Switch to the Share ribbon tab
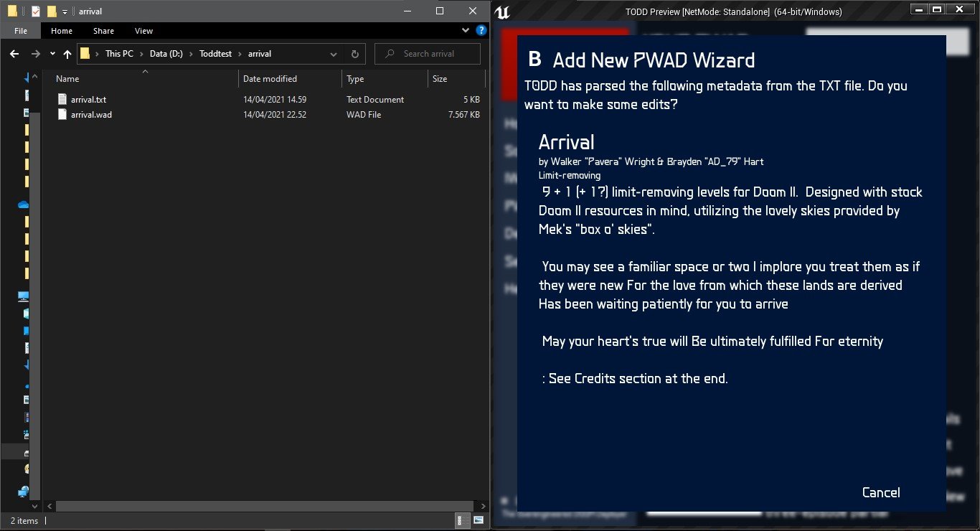980x531 pixels. (x=103, y=31)
